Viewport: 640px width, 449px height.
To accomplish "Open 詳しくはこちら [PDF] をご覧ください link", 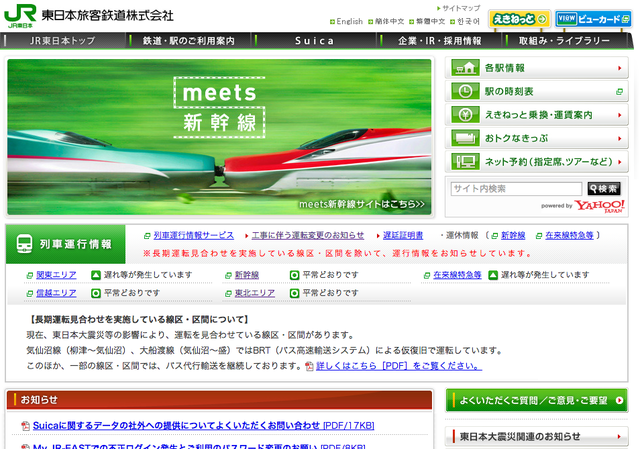I will point(399,366).
